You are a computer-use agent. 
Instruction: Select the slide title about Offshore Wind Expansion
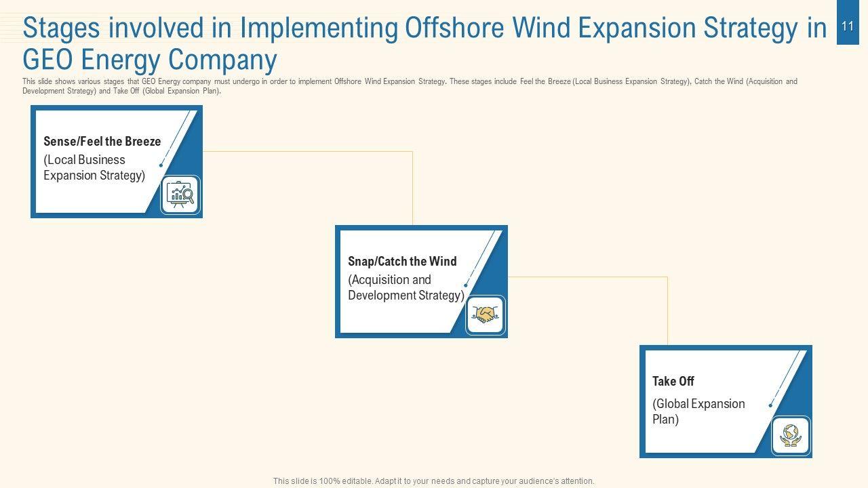[425, 44]
